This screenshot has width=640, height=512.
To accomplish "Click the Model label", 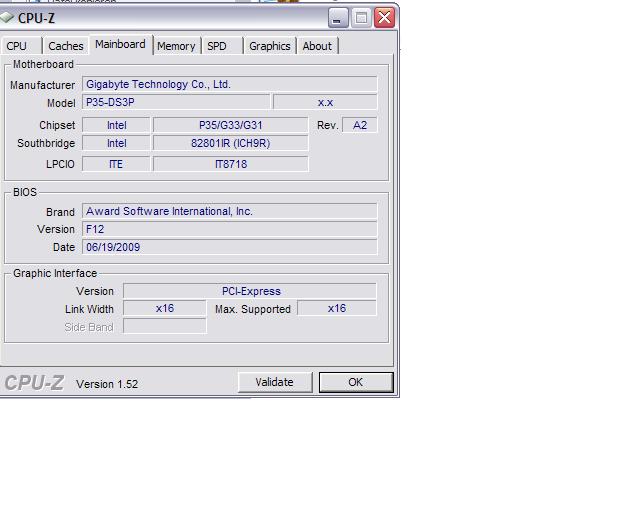I will click(61, 103).
